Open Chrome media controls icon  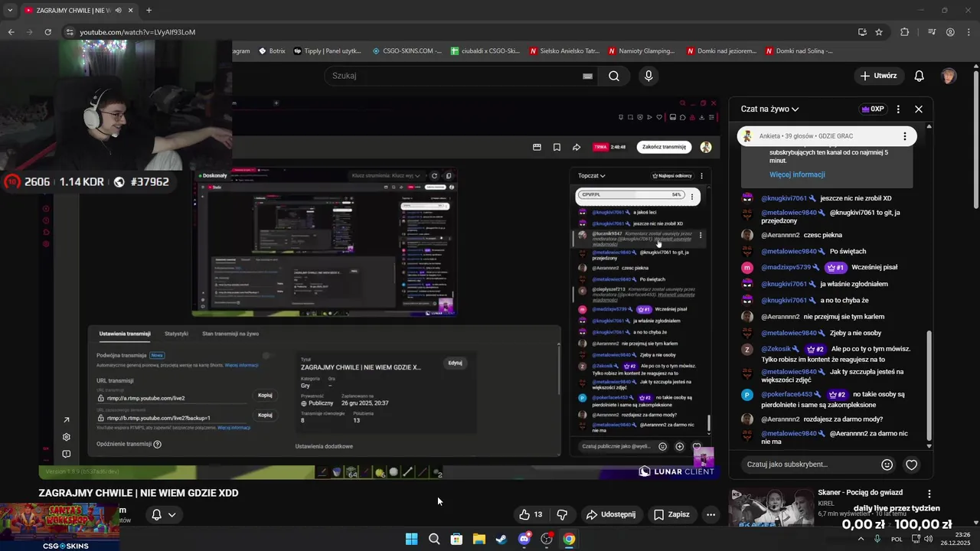[x=932, y=32]
